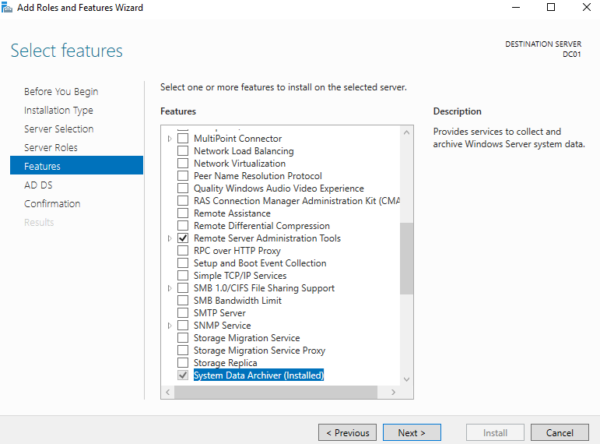Screen dimensions: 600x444
Task: Check the Network Load Balancing checkbox
Action: click(x=182, y=151)
